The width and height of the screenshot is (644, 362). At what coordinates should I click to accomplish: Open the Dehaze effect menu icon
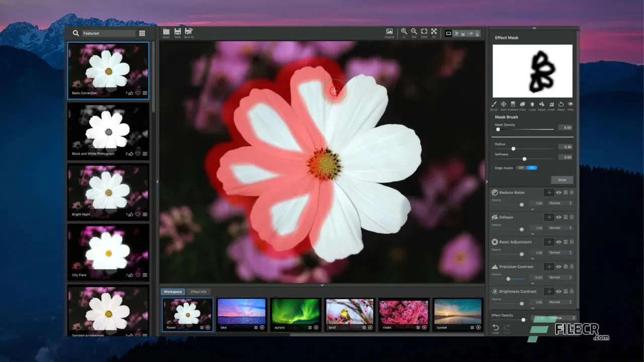(x=566, y=217)
